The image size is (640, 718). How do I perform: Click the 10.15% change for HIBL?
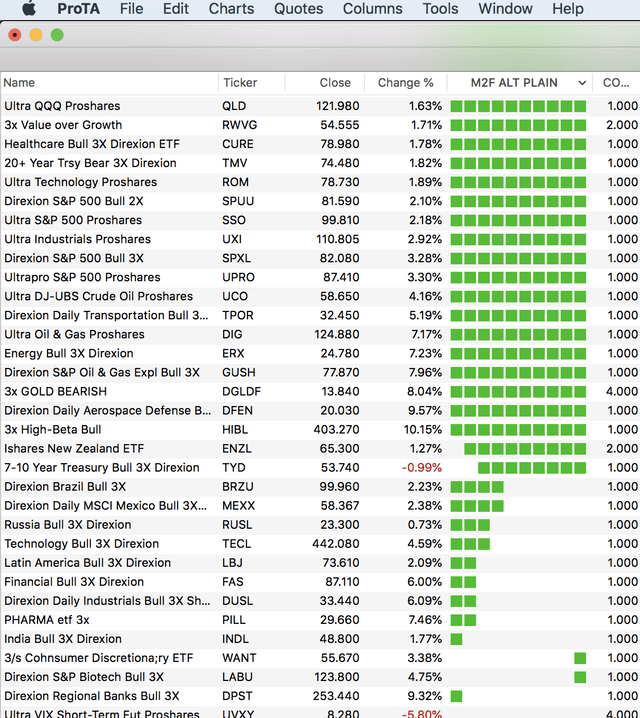tap(423, 430)
